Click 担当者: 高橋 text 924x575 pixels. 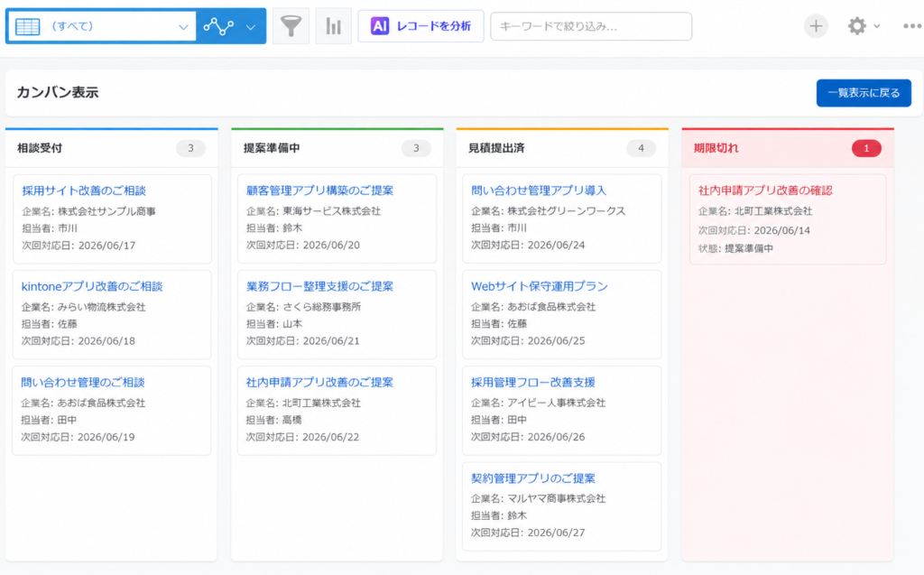(x=274, y=420)
